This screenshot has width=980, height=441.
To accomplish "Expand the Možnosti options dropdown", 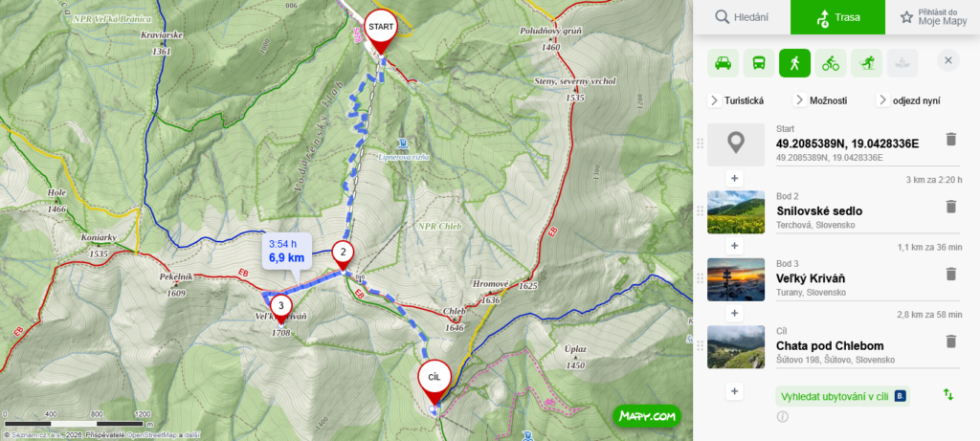I will (820, 100).
